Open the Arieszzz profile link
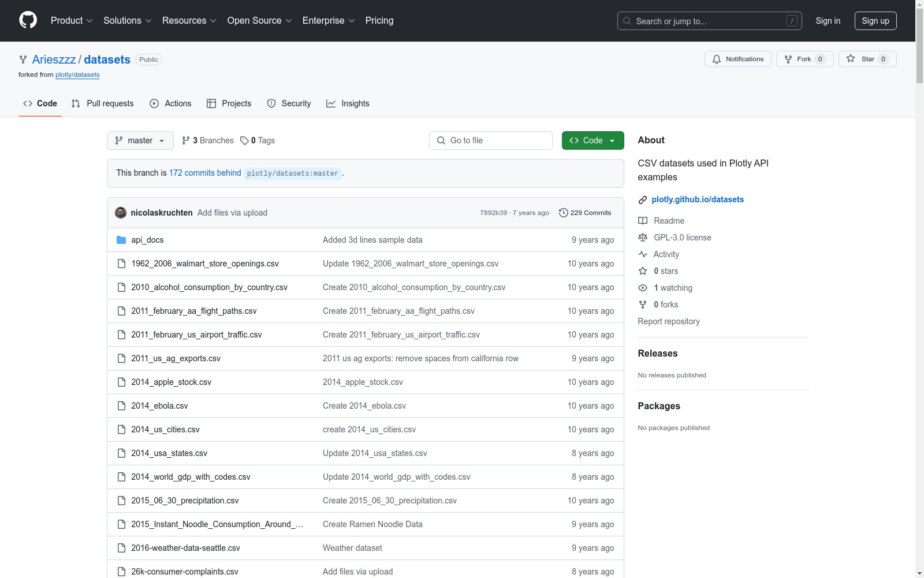924x578 pixels. [54, 60]
